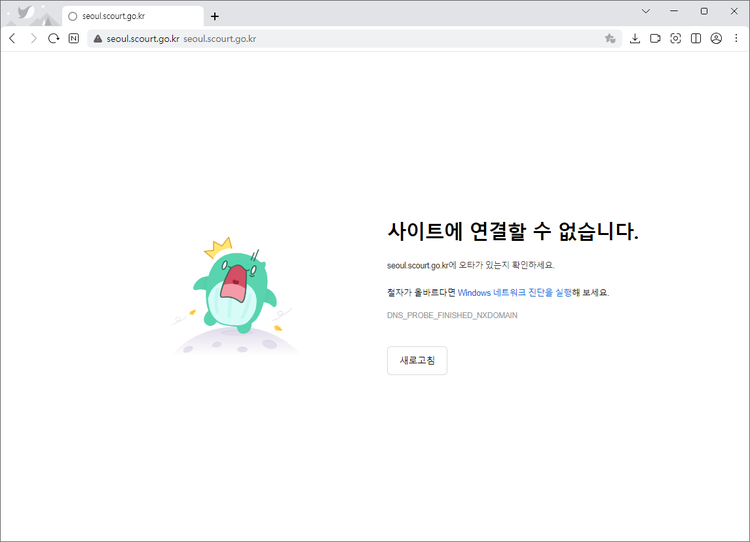Click the screen capture icon

(x=675, y=39)
